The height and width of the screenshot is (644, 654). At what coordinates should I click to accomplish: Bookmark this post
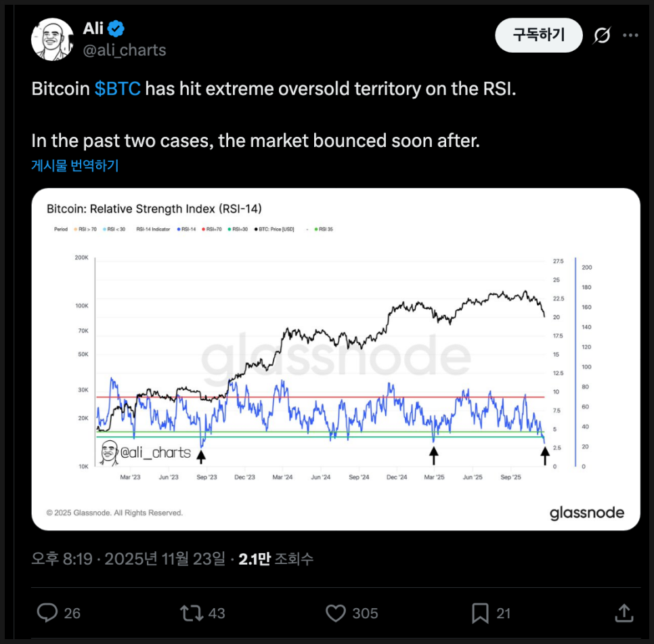480,613
